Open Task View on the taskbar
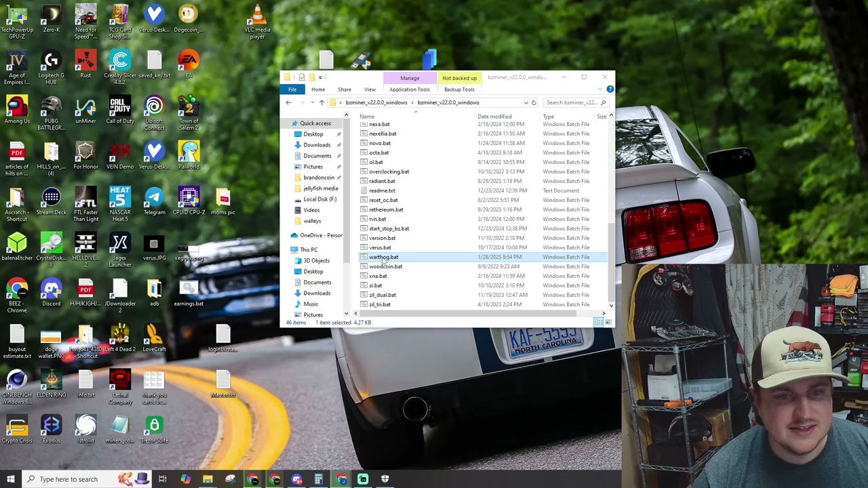 tap(163, 479)
